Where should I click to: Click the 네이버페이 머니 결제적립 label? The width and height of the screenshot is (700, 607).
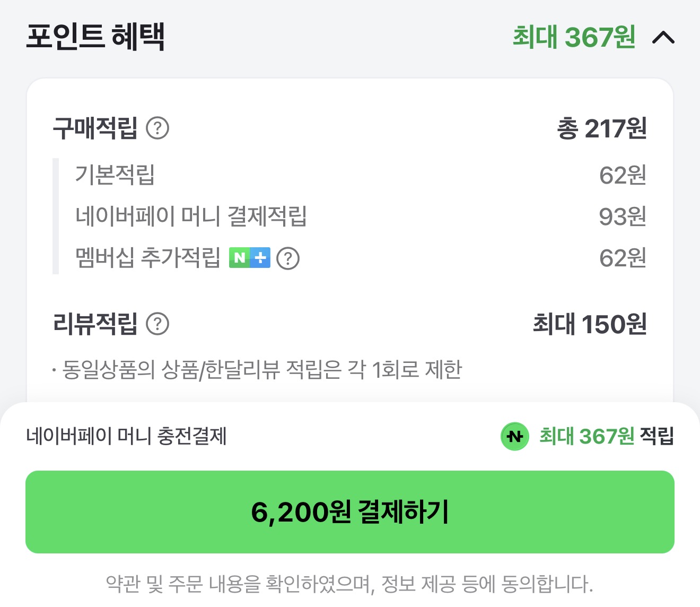tap(191, 216)
